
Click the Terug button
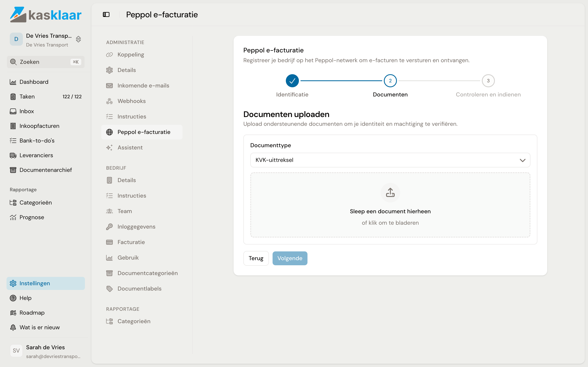pyautogui.click(x=256, y=258)
